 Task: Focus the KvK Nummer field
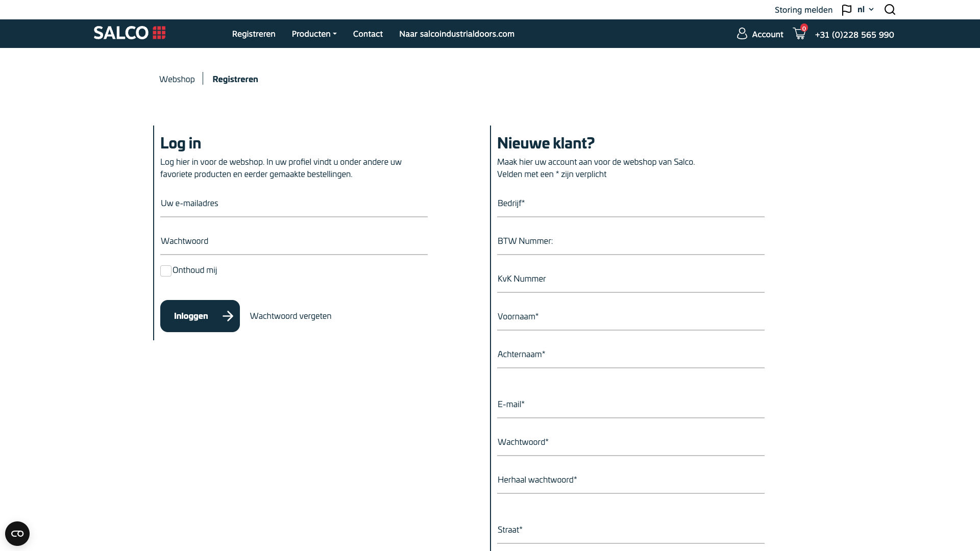point(631,279)
